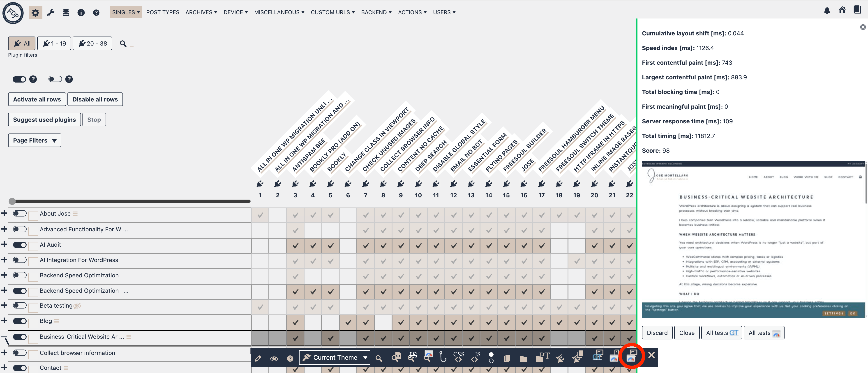Click the database icon in the header
This screenshot has width=868, height=373.
pos(66,12)
